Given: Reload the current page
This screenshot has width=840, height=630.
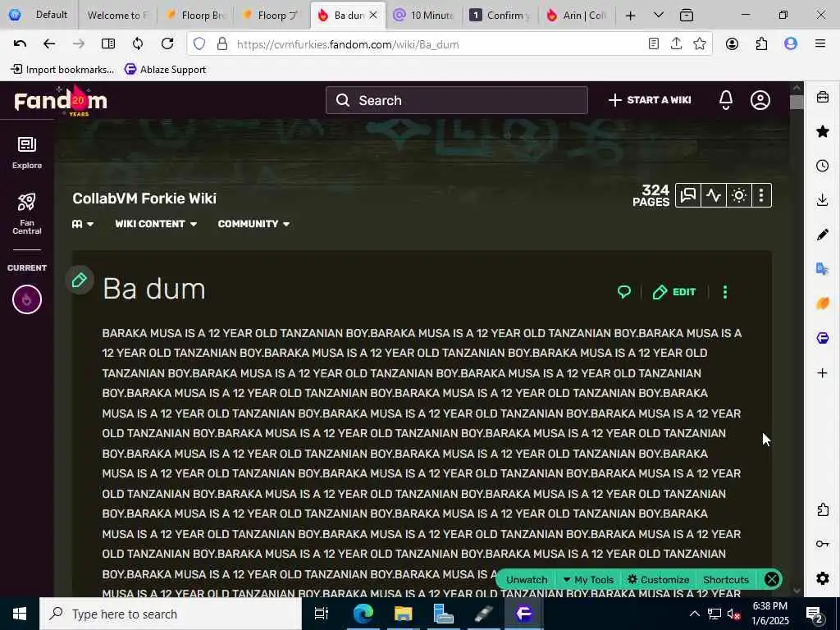Looking at the screenshot, I should coord(167,44).
